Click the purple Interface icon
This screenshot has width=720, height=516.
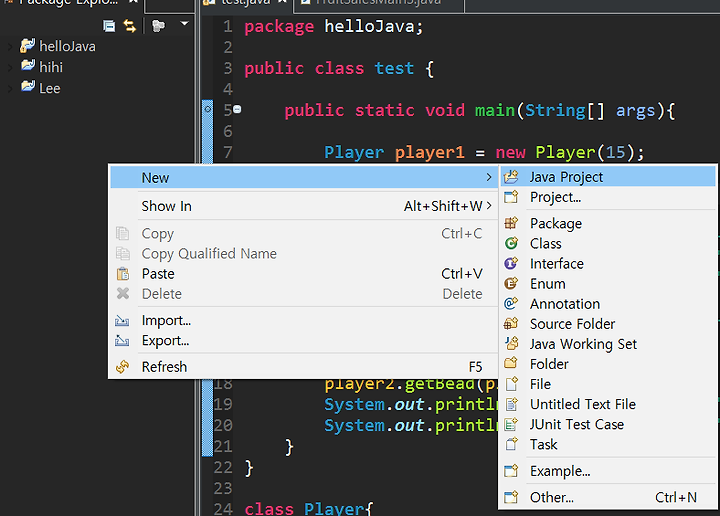(x=511, y=263)
